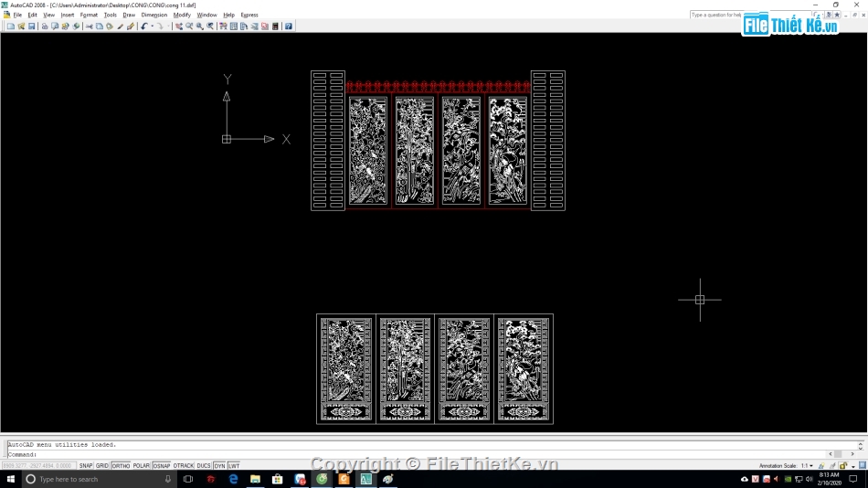Select the Match Properties brush icon
Screen dimensions: 868x488
[x=120, y=26]
